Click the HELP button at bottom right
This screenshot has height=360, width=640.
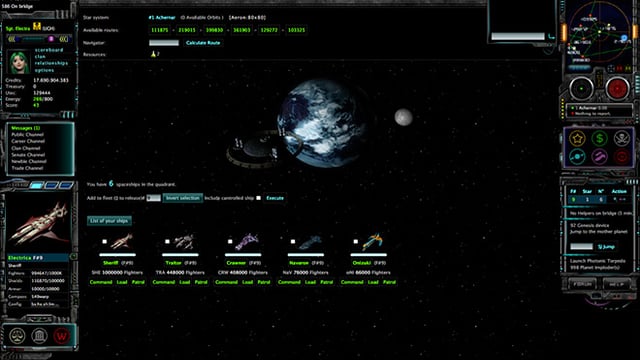(617, 284)
